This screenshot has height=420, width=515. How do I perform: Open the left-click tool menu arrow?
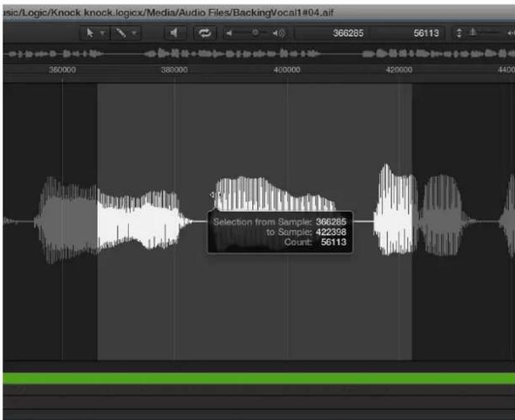103,33
